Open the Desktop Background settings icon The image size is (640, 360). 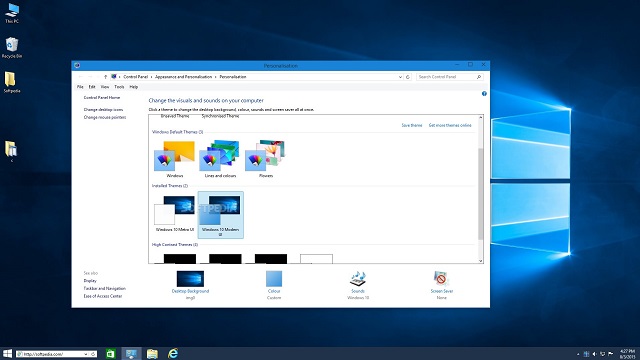point(190,279)
